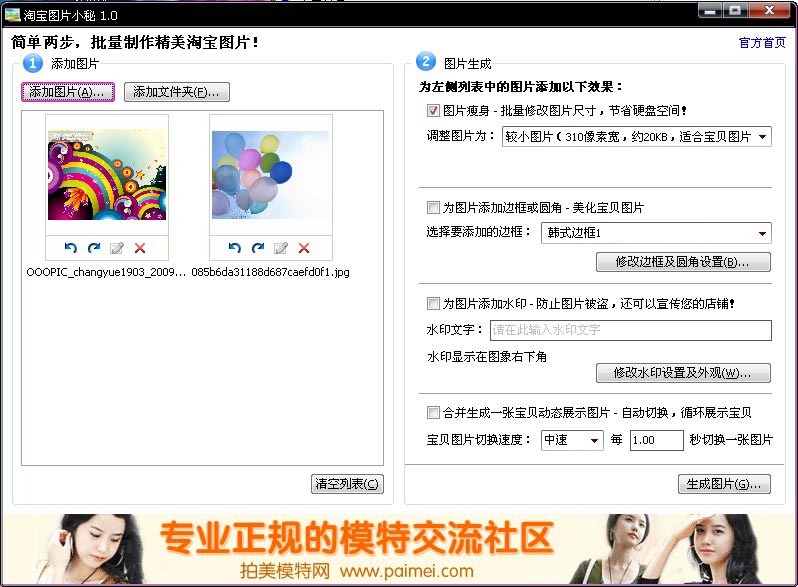Screen dimensions: 798x587
Task: Remove the balloons image with red X
Action: click(x=304, y=248)
